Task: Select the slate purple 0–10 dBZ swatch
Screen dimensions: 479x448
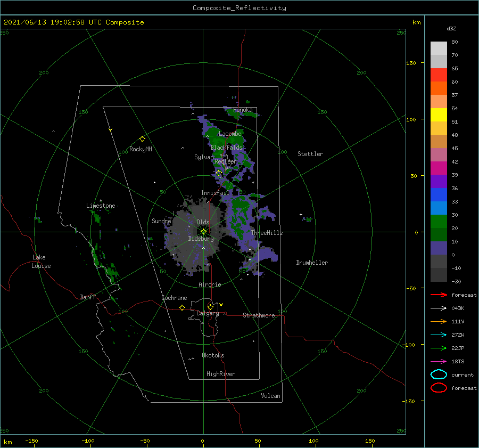Action: [439, 248]
